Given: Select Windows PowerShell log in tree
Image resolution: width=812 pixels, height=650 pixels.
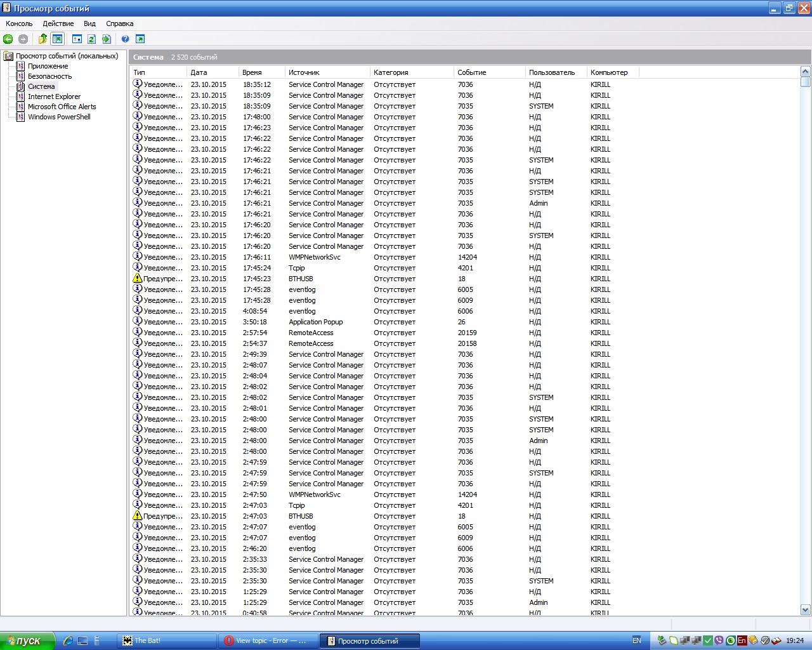Looking at the screenshot, I should coord(59,117).
